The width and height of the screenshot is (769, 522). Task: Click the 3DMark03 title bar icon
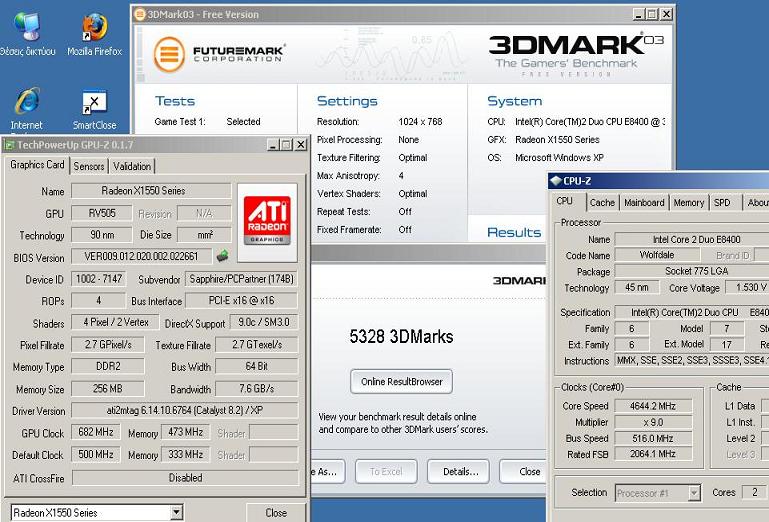coord(139,14)
